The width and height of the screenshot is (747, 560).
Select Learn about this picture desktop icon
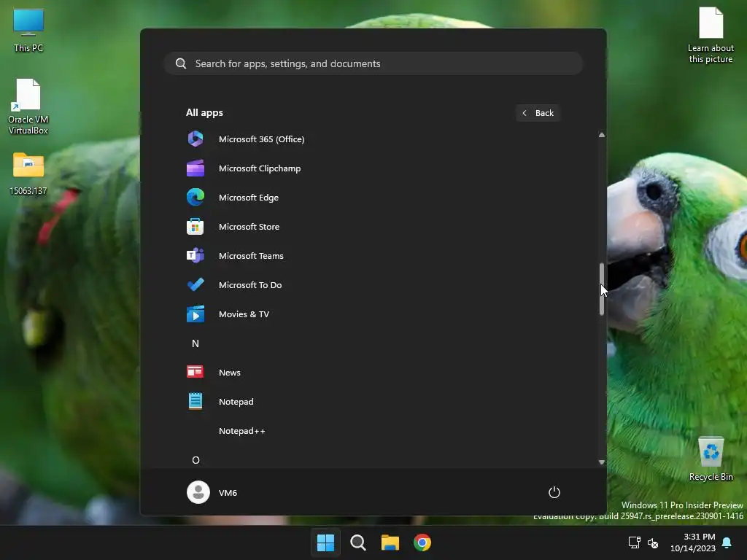coord(711,35)
